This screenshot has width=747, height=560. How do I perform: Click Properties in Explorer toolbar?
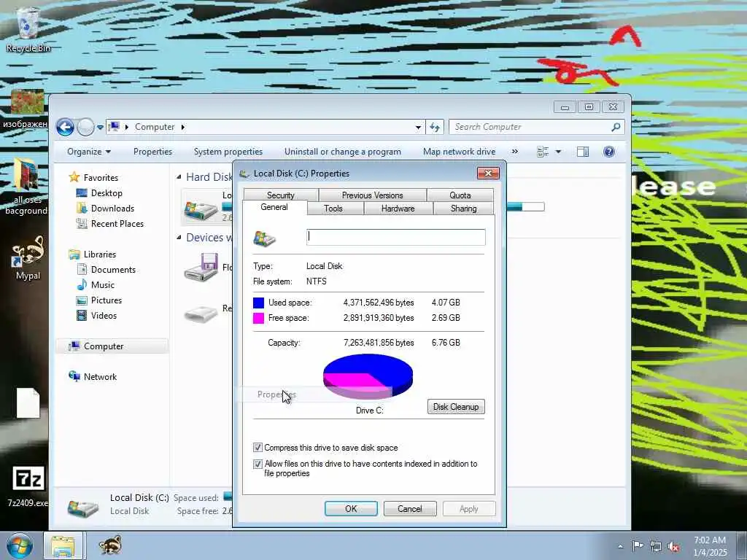pyautogui.click(x=152, y=152)
